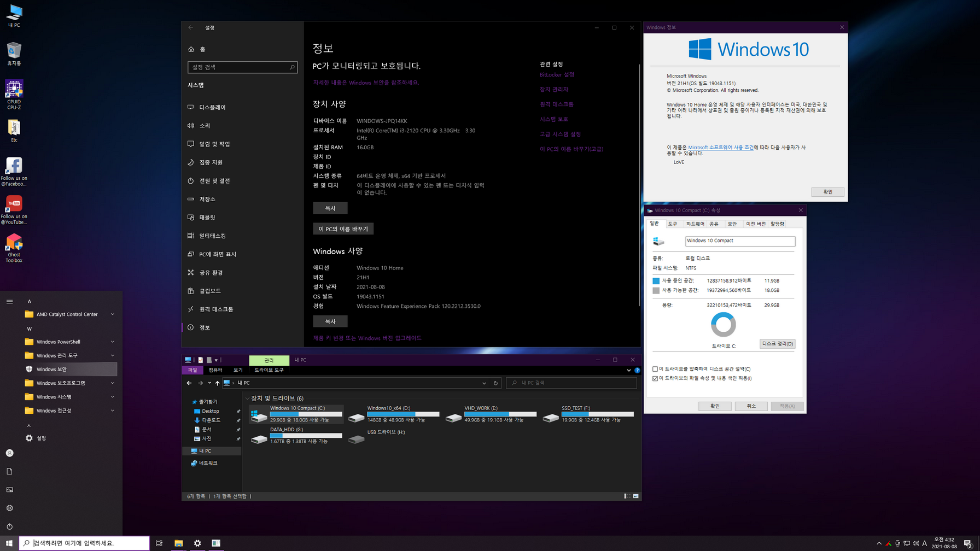
Task: Click the 복사 button under device specifications
Action: point(330,208)
